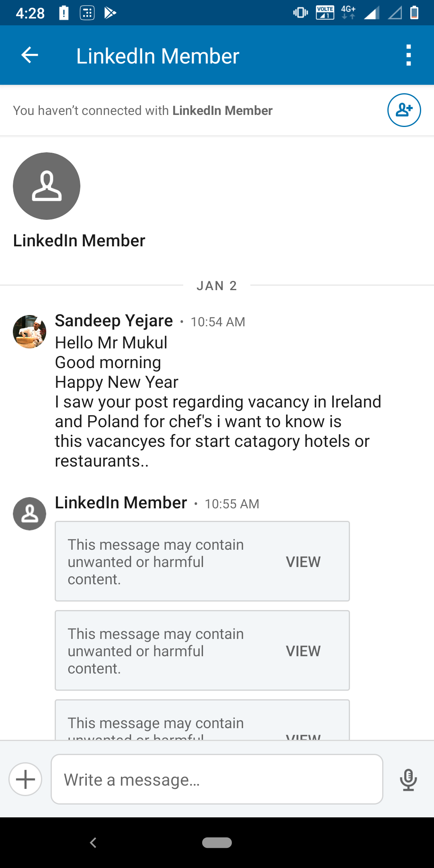This screenshot has width=434, height=868.
Task: Tap the battery alert status bar icon
Action: (64, 13)
